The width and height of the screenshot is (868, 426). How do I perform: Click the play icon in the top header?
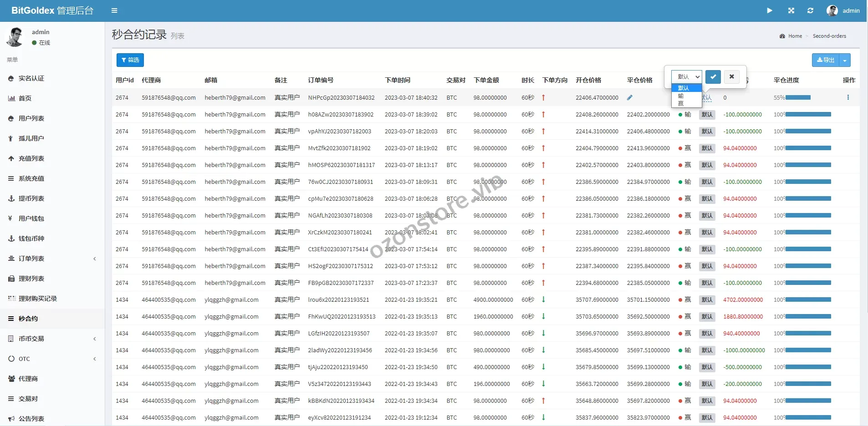pyautogui.click(x=769, y=10)
